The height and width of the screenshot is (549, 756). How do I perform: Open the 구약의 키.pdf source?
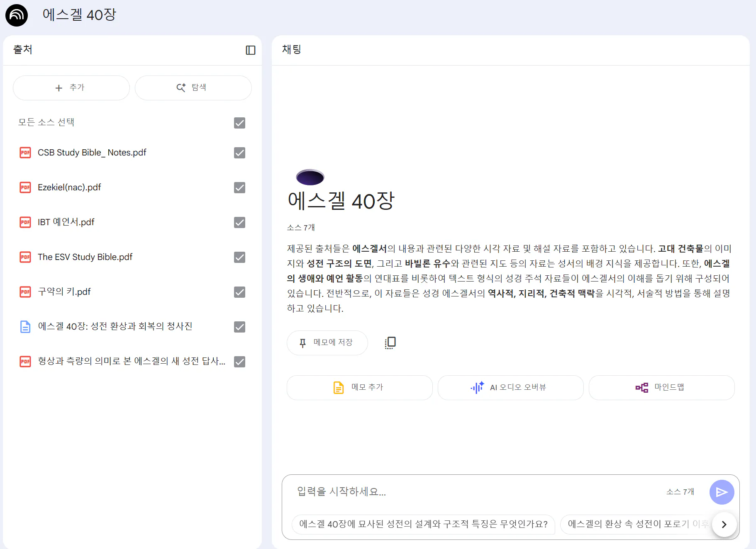coord(64,292)
